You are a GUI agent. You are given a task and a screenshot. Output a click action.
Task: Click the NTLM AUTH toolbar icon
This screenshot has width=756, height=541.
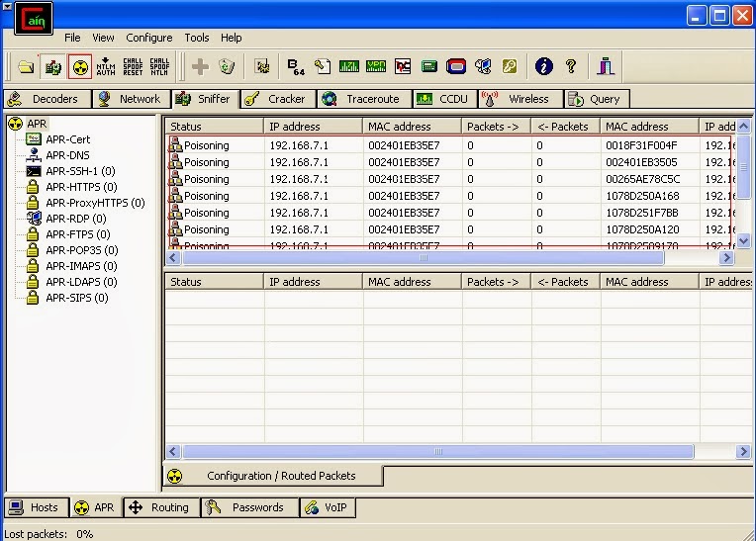click(x=106, y=66)
